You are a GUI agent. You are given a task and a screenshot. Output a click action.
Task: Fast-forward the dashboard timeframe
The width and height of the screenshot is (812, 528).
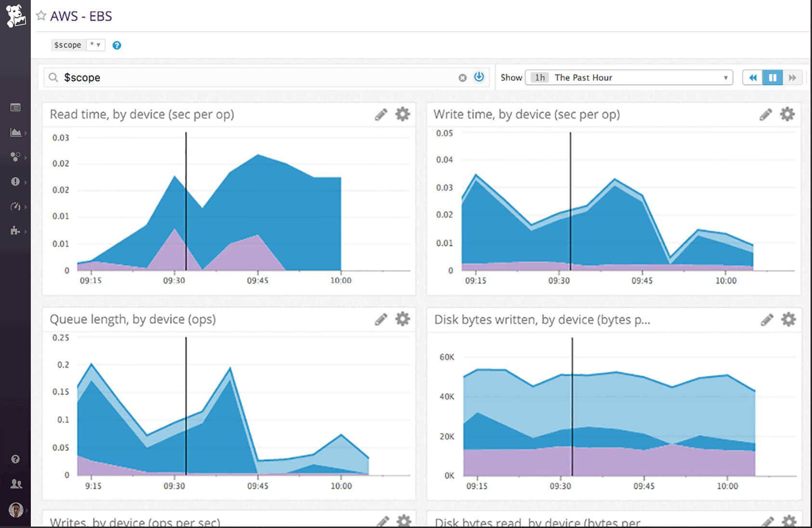[x=792, y=77]
